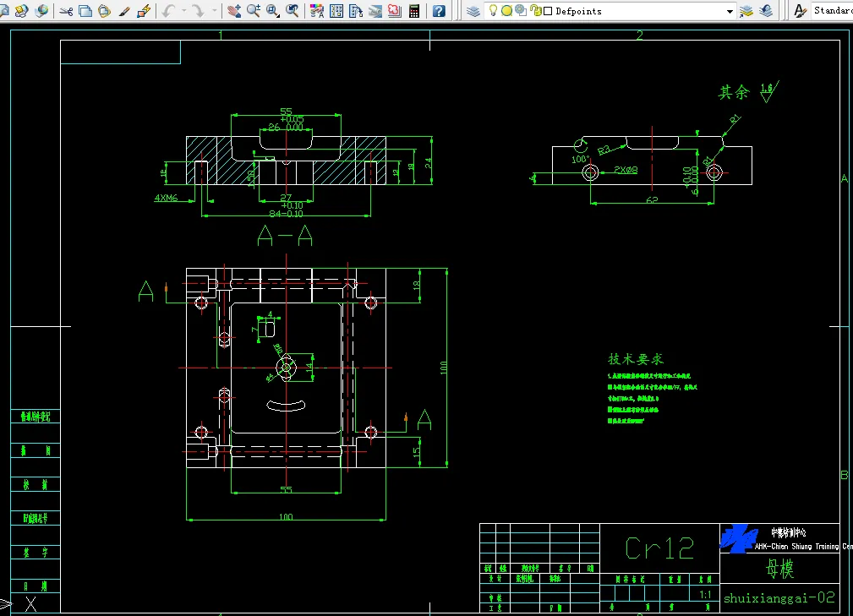Click the 1:1 scale value
Viewport: 853px width, 616px height.
[x=705, y=595]
